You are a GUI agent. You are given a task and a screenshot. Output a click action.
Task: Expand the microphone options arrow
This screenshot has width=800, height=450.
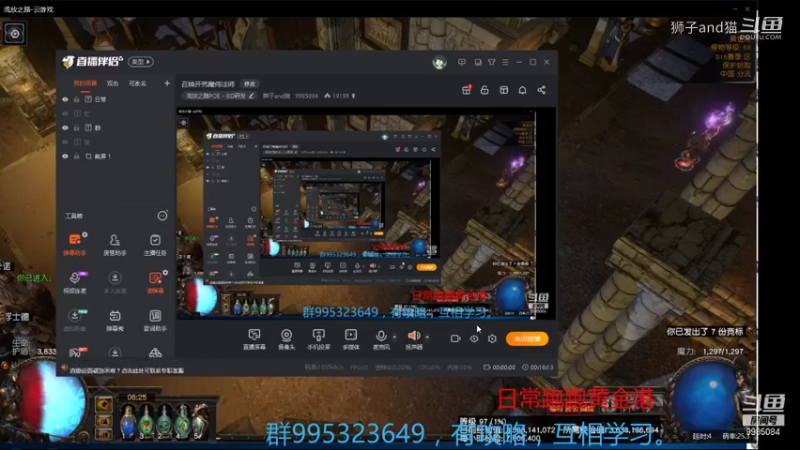pyautogui.click(x=394, y=337)
